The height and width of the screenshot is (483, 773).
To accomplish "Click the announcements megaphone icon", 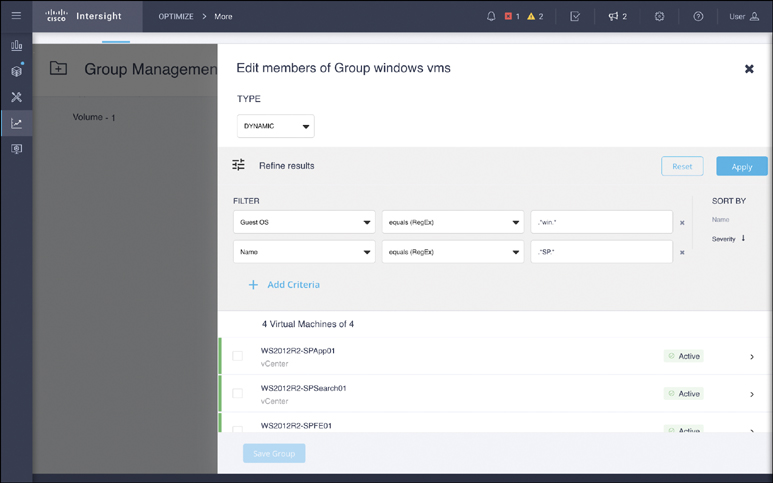I will (617, 16).
